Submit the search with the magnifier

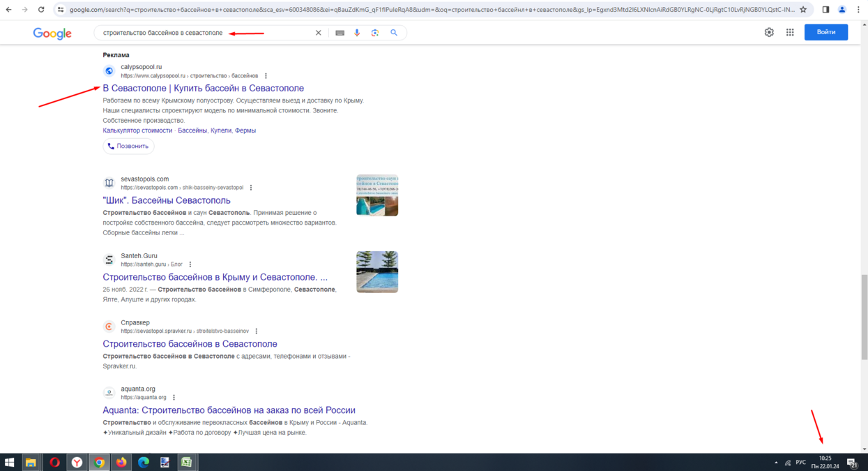point(394,33)
